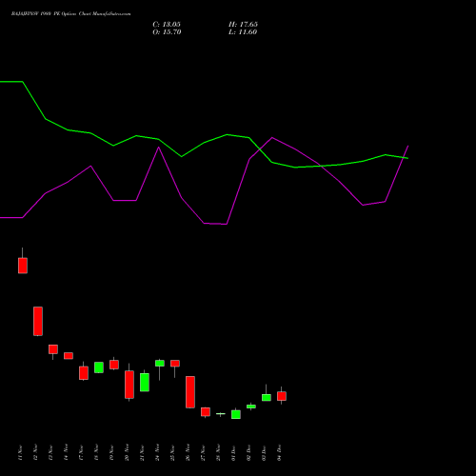Click the green candle above 18 Nov
Image resolution: width=476 pixels, height=476 pixels.
[99, 367]
